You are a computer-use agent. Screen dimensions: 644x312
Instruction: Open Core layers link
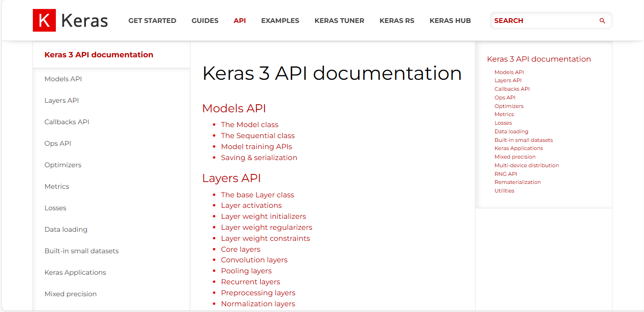coord(241,249)
